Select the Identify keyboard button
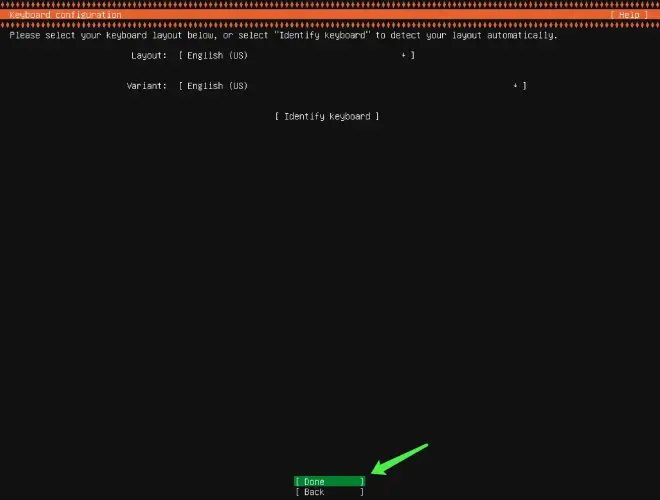Screen dimensions: 660x500 click(327, 116)
